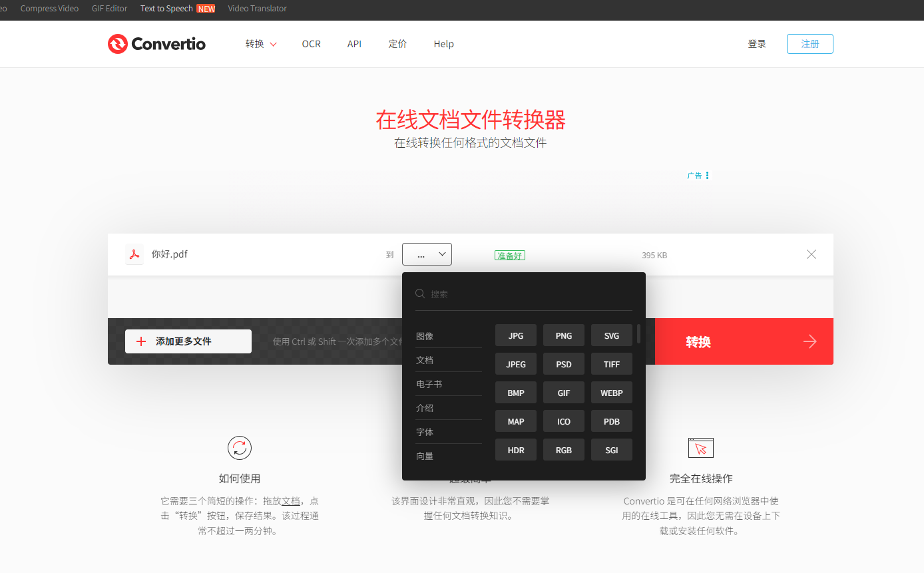Click the 注册 sign-up button
924x573 pixels.
point(809,44)
